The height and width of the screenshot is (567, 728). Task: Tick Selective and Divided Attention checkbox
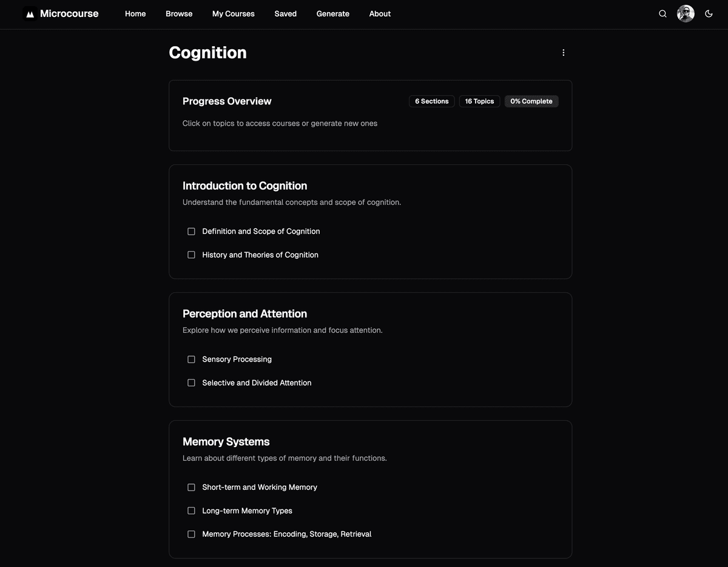coord(191,383)
